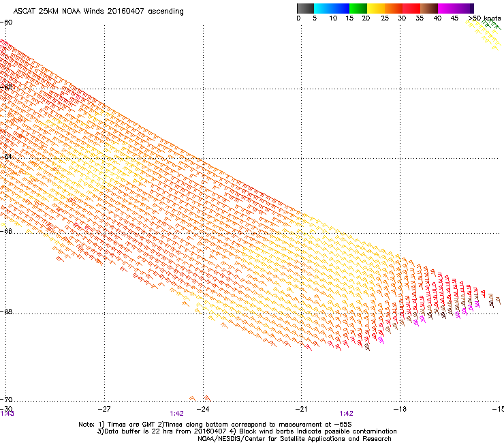504x443 pixels.
Task: Click the red 30-35 knots color band
Action: [411, 8]
